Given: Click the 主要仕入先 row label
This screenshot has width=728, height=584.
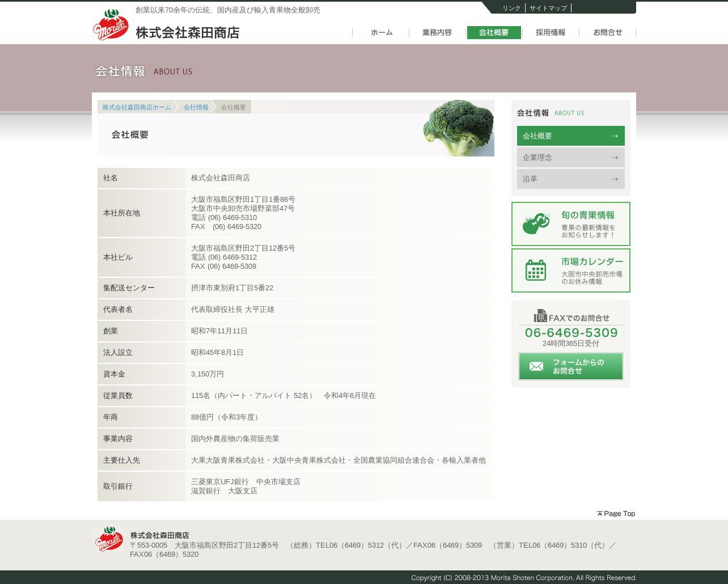Looking at the screenshot, I should (x=121, y=460).
